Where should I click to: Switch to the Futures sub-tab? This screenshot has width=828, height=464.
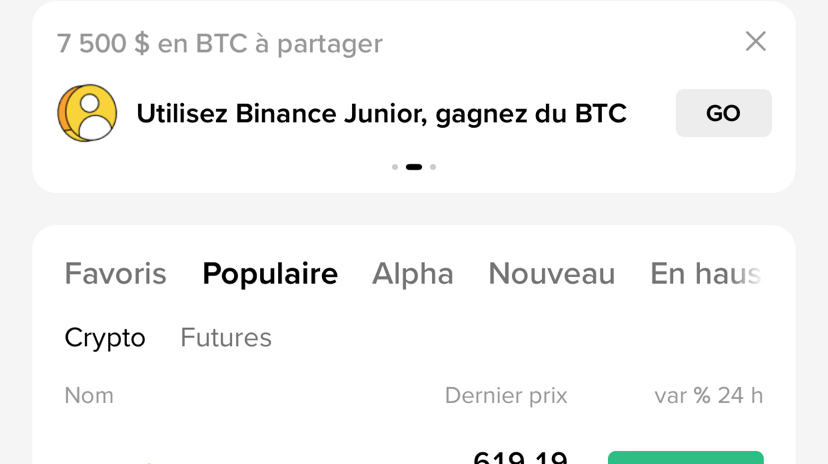point(226,338)
